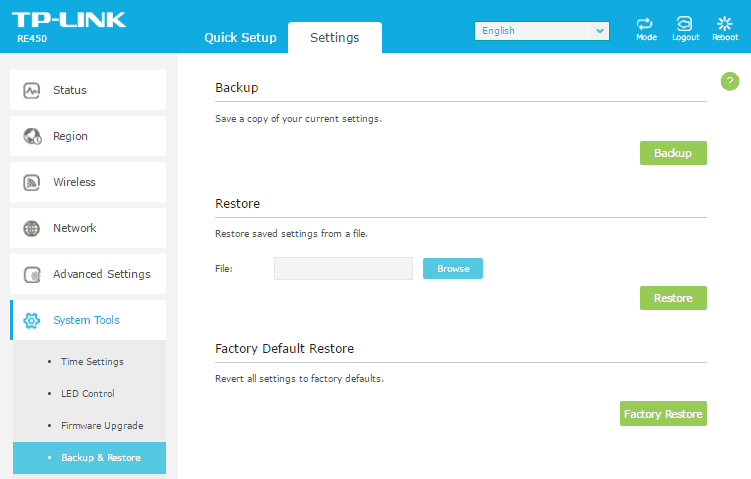Screen dimensions: 751x479
Task: Click the Status sidebar icon
Action: (31, 90)
